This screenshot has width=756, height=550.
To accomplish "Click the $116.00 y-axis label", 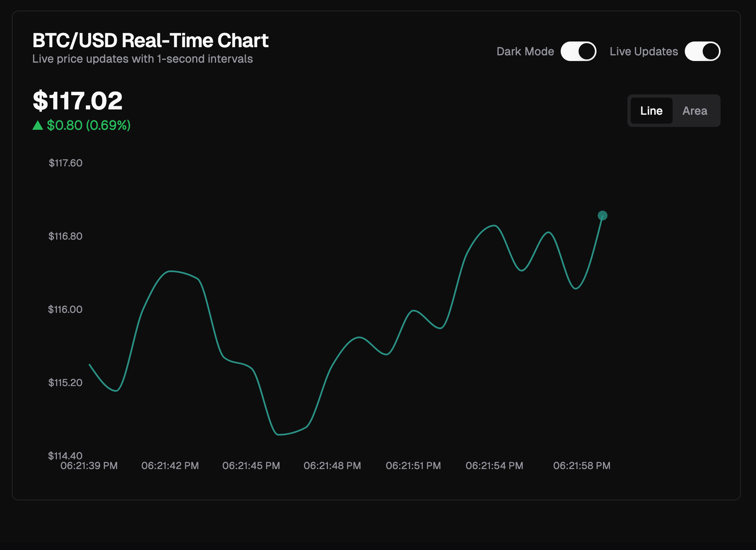I will pyautogui.click(x=66, y=309).
